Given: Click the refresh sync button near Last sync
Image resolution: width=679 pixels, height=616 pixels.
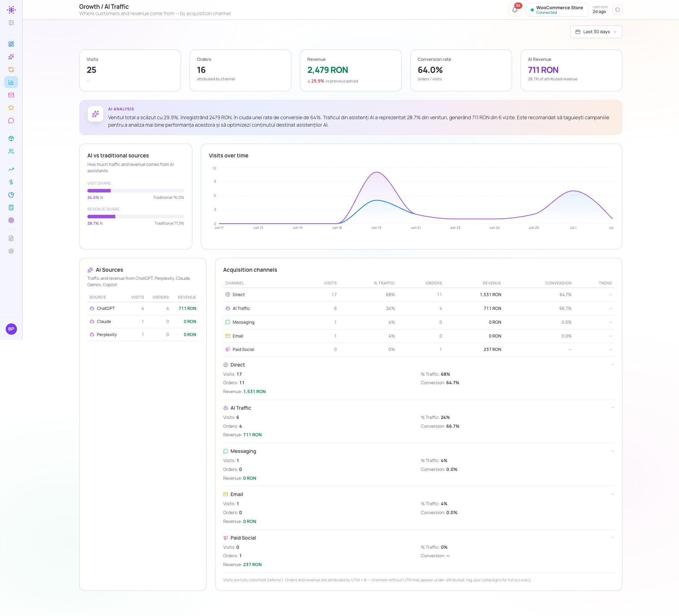Looking at the screenshot, I should coord(617,10).
